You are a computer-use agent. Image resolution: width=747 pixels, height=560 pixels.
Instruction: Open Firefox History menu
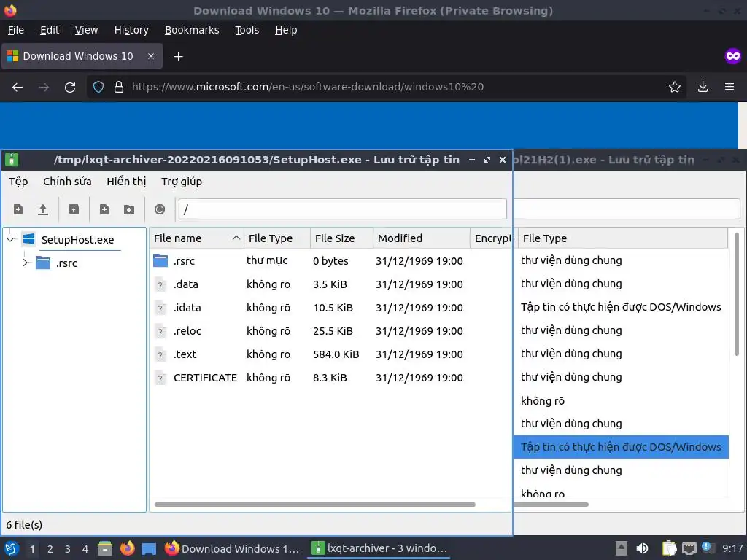(x=131, y=30)
